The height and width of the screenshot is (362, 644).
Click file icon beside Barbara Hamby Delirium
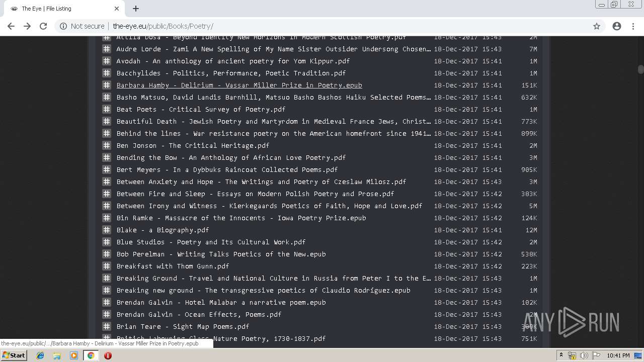pos(107,85)
